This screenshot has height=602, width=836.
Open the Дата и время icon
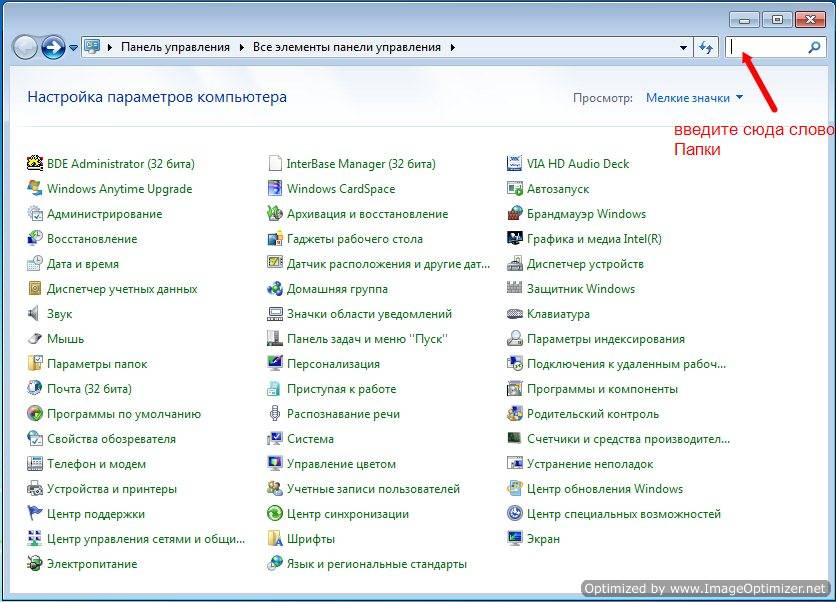click(x=35, y=263)
